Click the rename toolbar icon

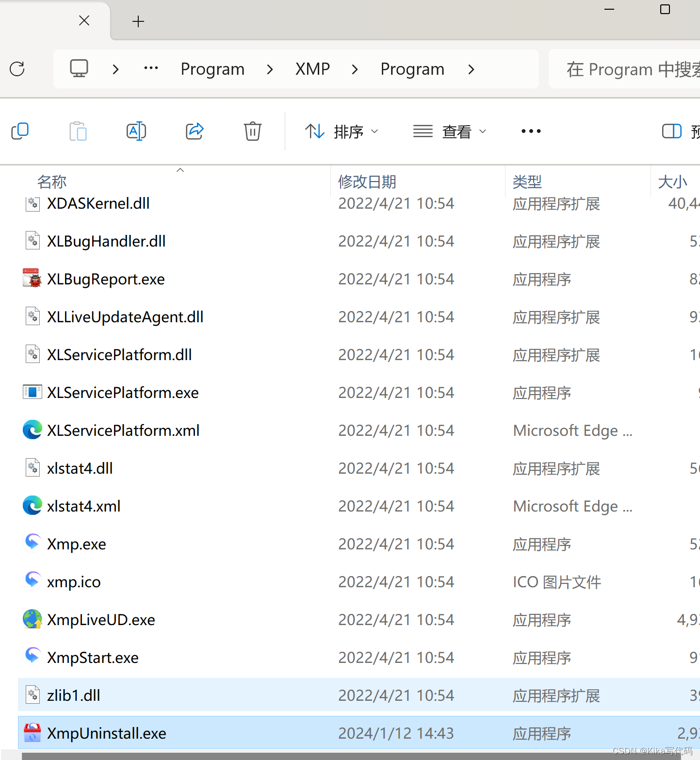[x=136, y=131]
